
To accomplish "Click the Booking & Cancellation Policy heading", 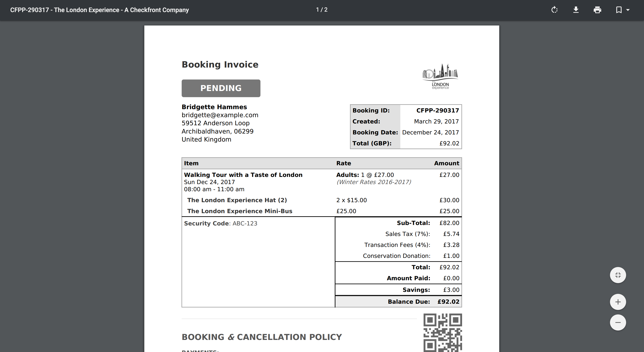I will [x=262, y=337].
